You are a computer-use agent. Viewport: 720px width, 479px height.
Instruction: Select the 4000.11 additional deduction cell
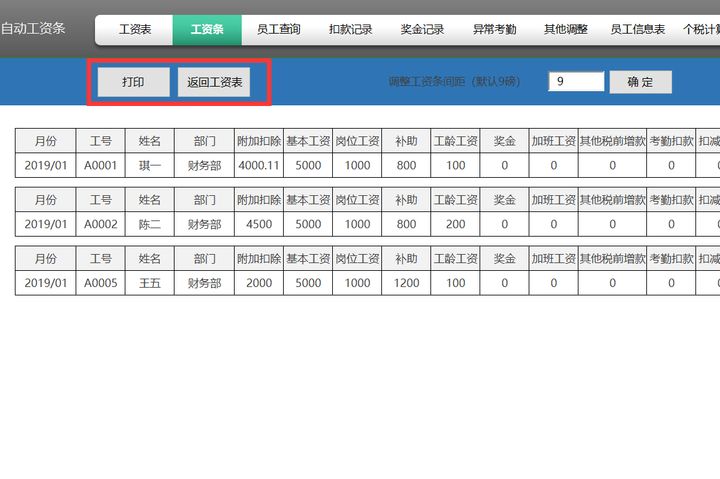[259, 165]
